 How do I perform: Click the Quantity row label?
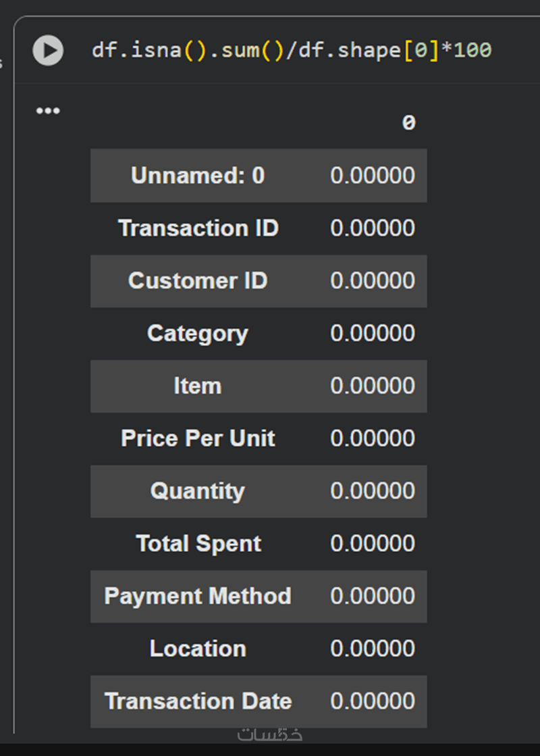tap(198, 491)
